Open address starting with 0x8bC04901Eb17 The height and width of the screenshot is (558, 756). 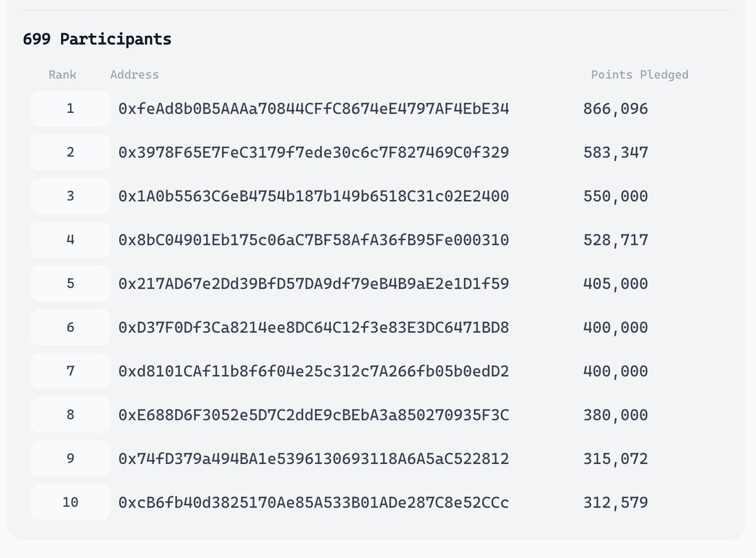click(x=314, y=240)
